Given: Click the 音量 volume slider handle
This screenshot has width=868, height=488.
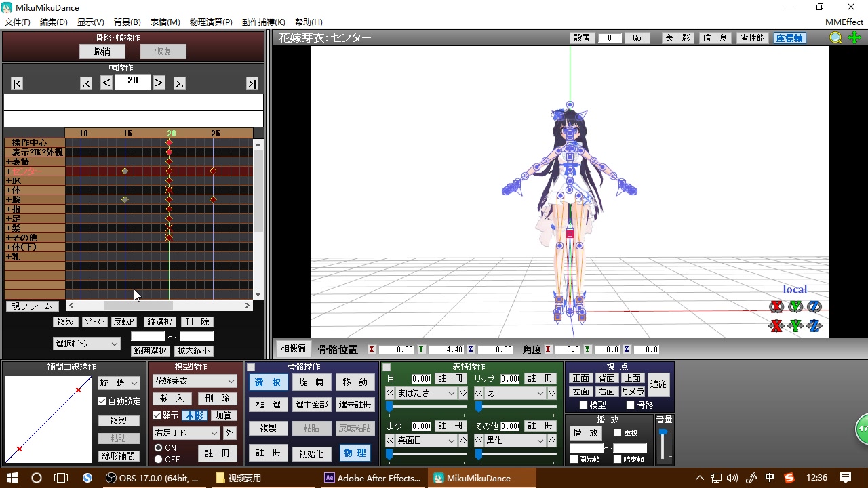Looking at the screenshot, I should 663,432.
